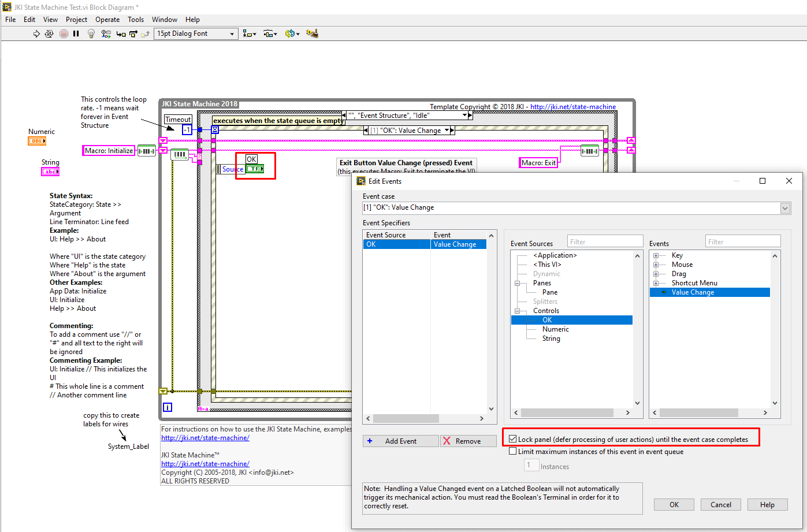The width and height of the screenshot is (807, 532).
Task: Click the Run Continuously icon
Action: coord(49,34)
